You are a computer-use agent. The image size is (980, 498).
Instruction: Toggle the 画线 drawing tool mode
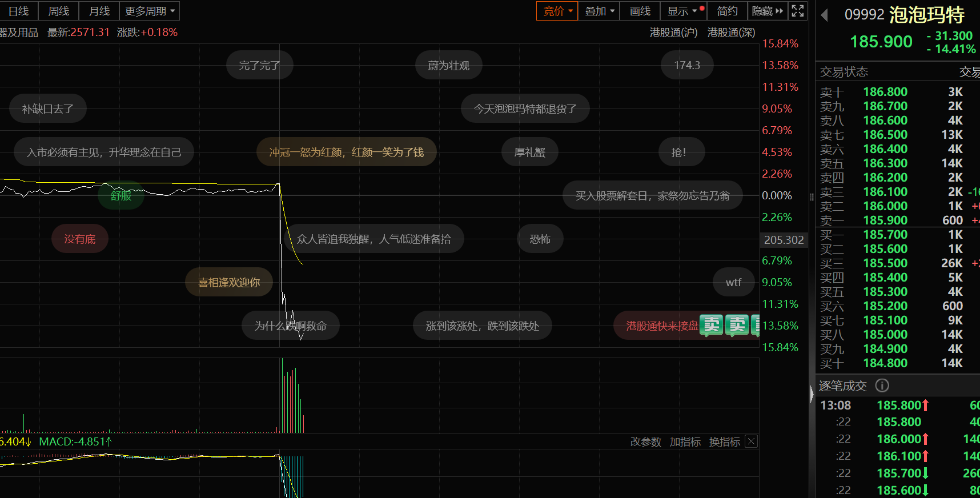click(x=640, y=11)
